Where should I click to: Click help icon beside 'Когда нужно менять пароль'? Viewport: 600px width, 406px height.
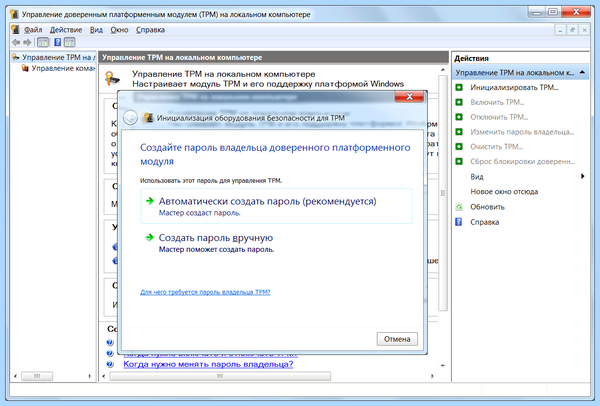click(110, 364)
